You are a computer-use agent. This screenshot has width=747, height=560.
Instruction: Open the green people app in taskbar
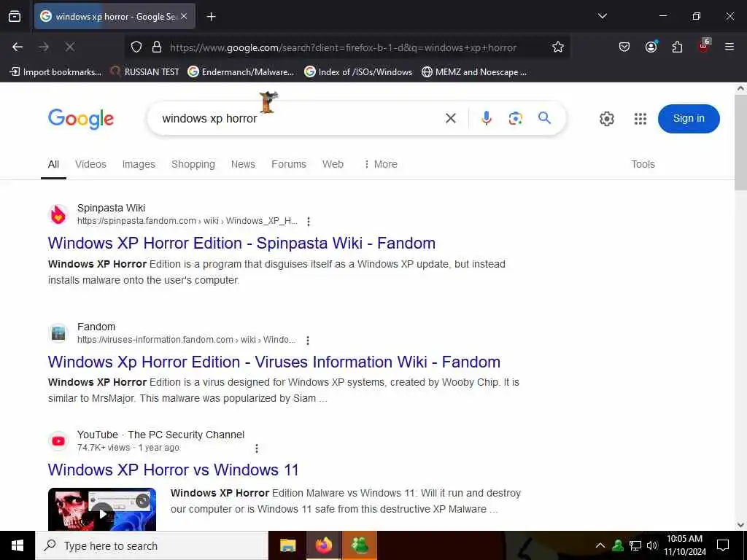[360, 545]
